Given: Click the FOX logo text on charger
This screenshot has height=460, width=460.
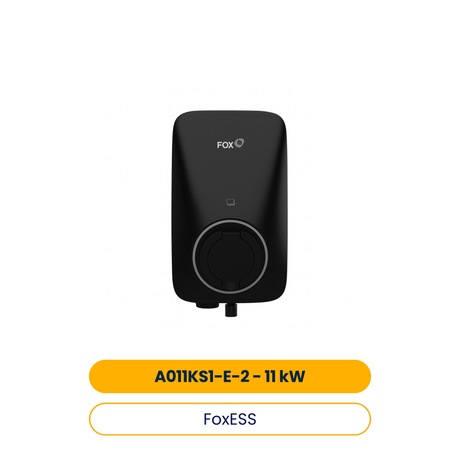Looking at the screenshot, I should pyautogui.click(x=225, y=145).
